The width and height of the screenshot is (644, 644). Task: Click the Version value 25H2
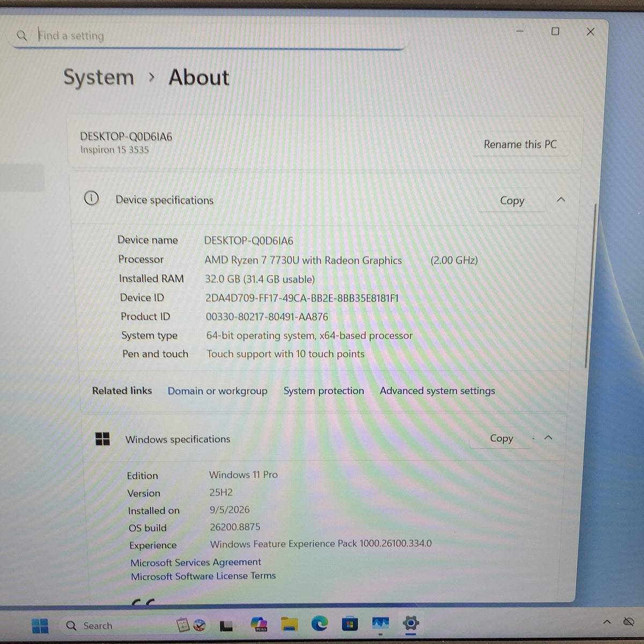click(221, 492)
